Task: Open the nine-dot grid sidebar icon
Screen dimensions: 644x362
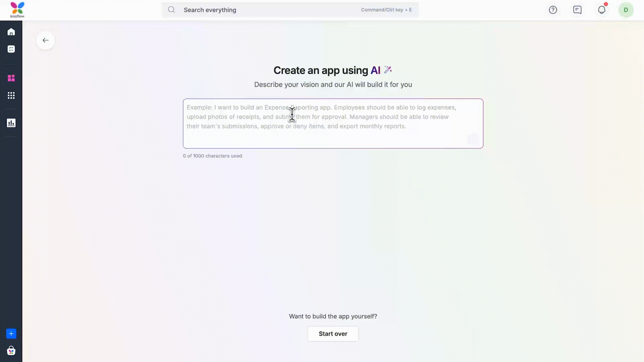Action: coord(11,96)
